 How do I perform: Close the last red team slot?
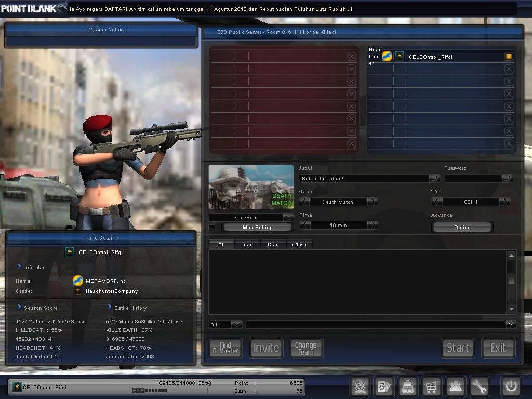(352, 143)
